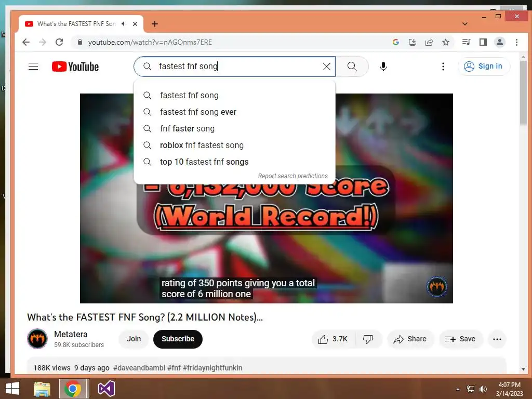Viewport: 532px width, 399px height.
Task: Save the video to a playlist
Action: pos(460,339)
